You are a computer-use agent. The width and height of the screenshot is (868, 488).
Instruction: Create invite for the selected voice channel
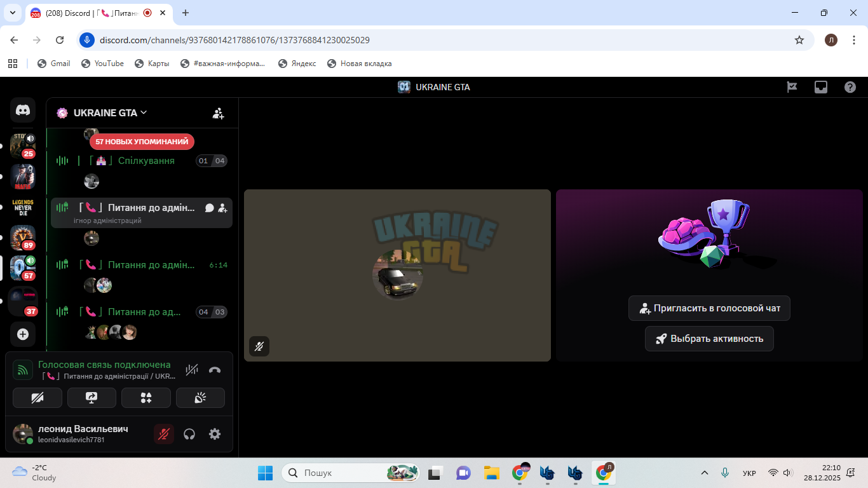pyautogui.click(x=222, y=208)
